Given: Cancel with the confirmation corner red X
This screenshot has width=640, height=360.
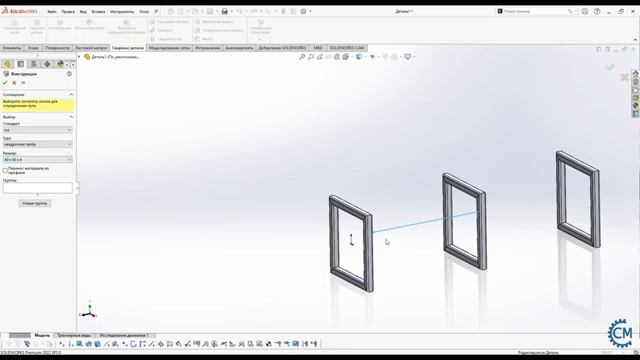Looking at the screenshot, I should (x=624, y=77).
